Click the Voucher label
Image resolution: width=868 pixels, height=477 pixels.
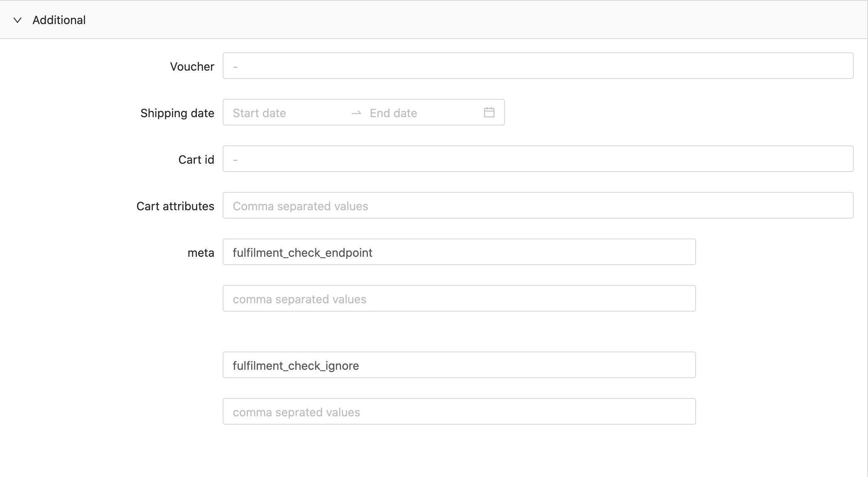click(x=192, y=66)
